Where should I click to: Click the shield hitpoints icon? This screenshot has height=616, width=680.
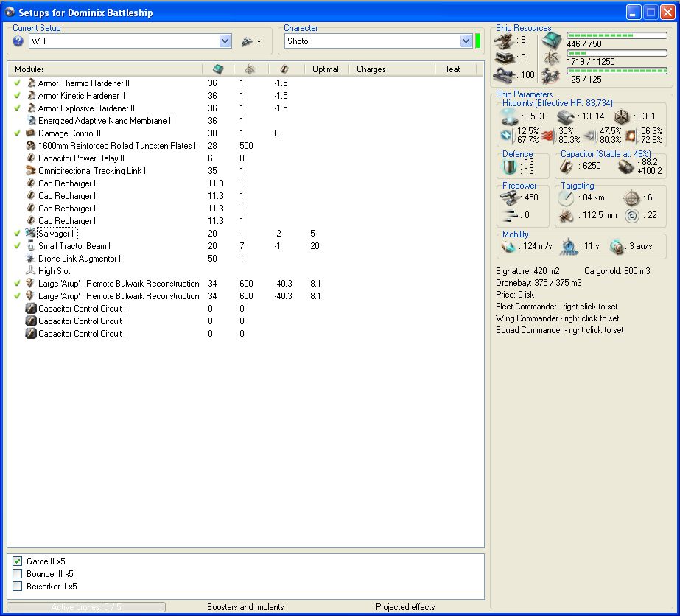click(510, 116)
